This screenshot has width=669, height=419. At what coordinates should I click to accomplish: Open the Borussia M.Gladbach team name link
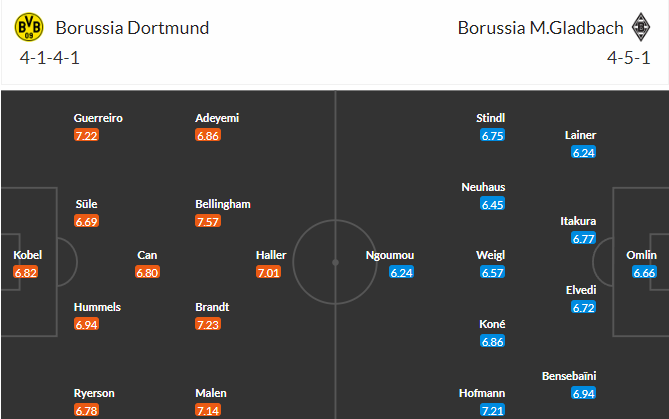pyautogui.click(x=541, y=28)
